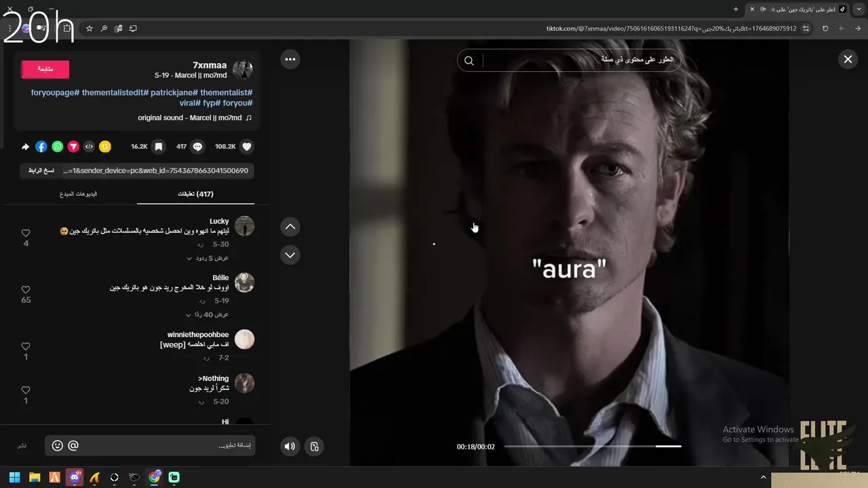Switch to creator videos tab
868x488 pixels.
[78, 194]
